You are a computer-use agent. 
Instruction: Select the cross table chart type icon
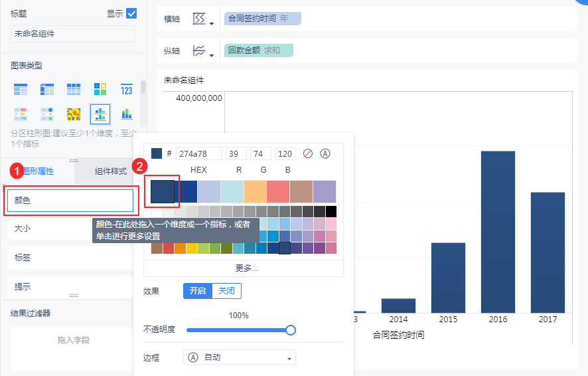[47, 89]
